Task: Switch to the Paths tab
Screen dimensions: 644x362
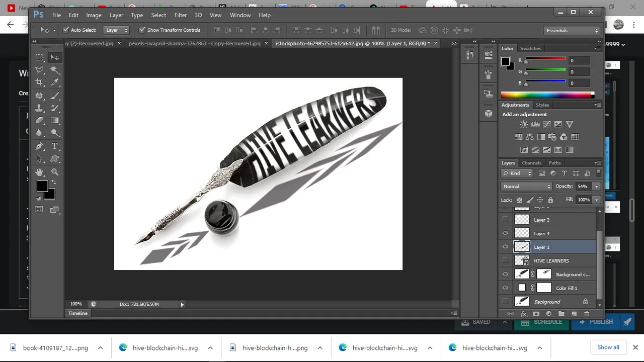Action: coord(554,163)
